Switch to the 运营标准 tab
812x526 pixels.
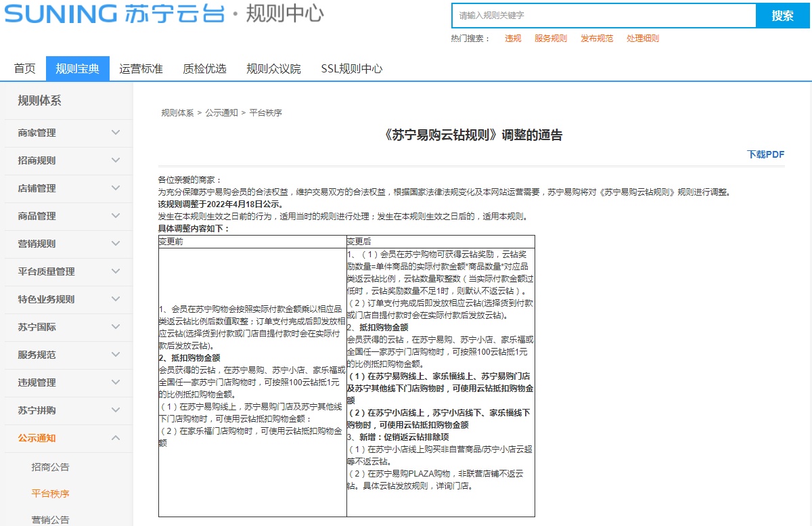(x=141, y=68)
